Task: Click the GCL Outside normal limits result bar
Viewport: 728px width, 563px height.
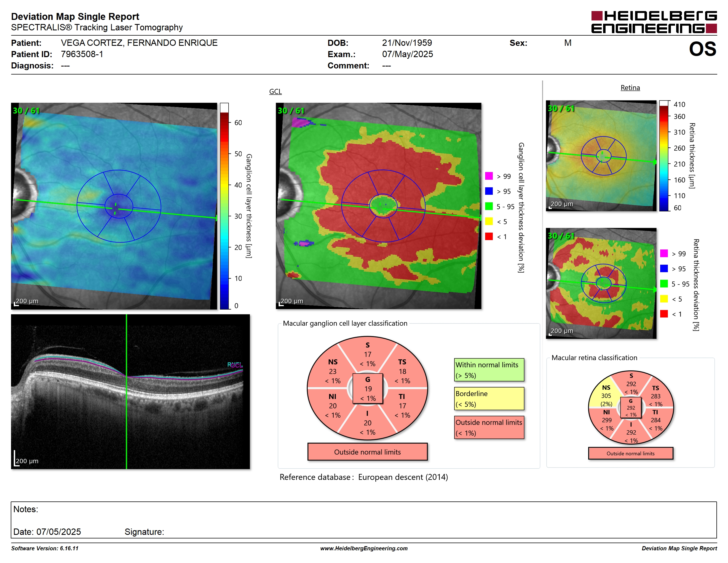Action: click(x=367, y=452)
